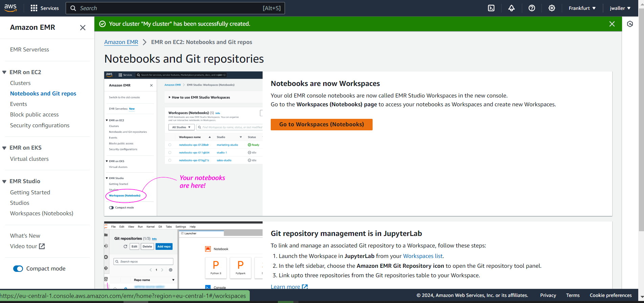The width and height of the screenshot is (644, 303).
Task: Open the Video tour link
Action: [27, 246]
